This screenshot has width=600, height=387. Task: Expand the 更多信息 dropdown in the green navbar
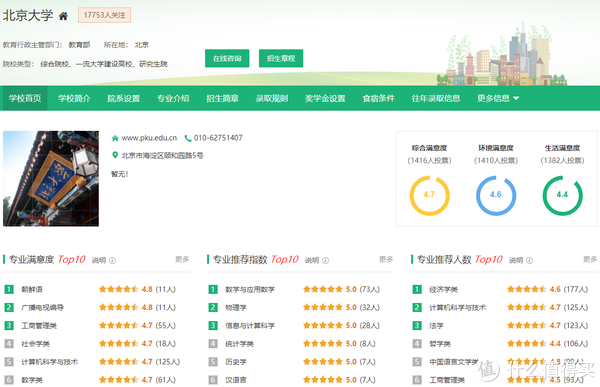[498, 98]
